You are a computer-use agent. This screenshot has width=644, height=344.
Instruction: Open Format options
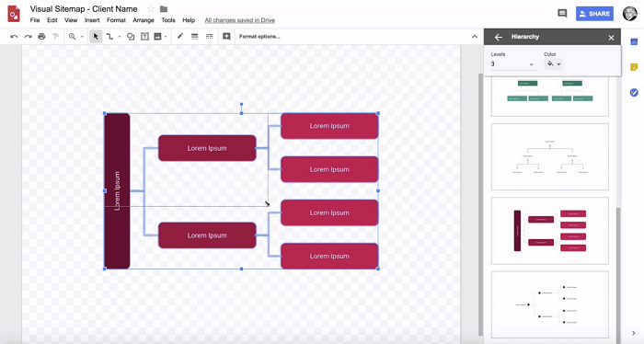click(259, 37)
